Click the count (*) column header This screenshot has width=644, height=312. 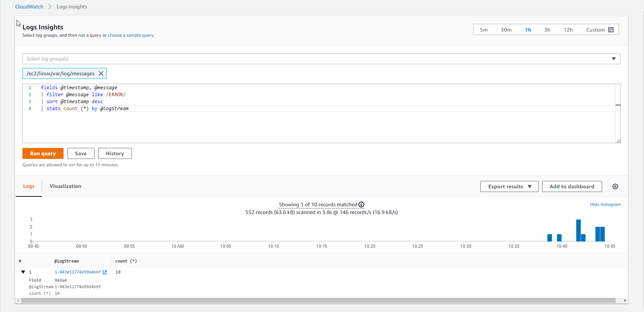coord(126,261)
